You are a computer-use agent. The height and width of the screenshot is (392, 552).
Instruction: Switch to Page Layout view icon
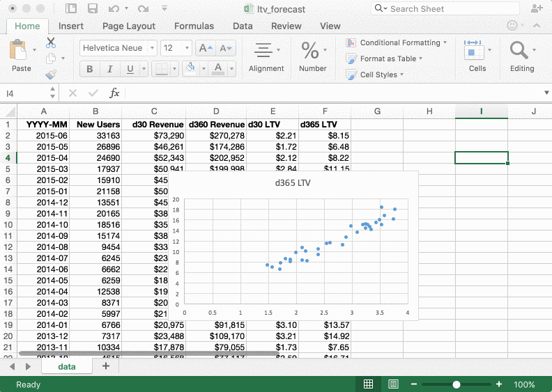(393, 384)
